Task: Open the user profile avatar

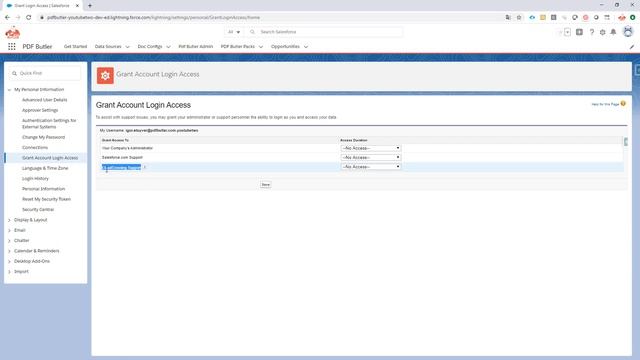Action: [x=628, y=32]
